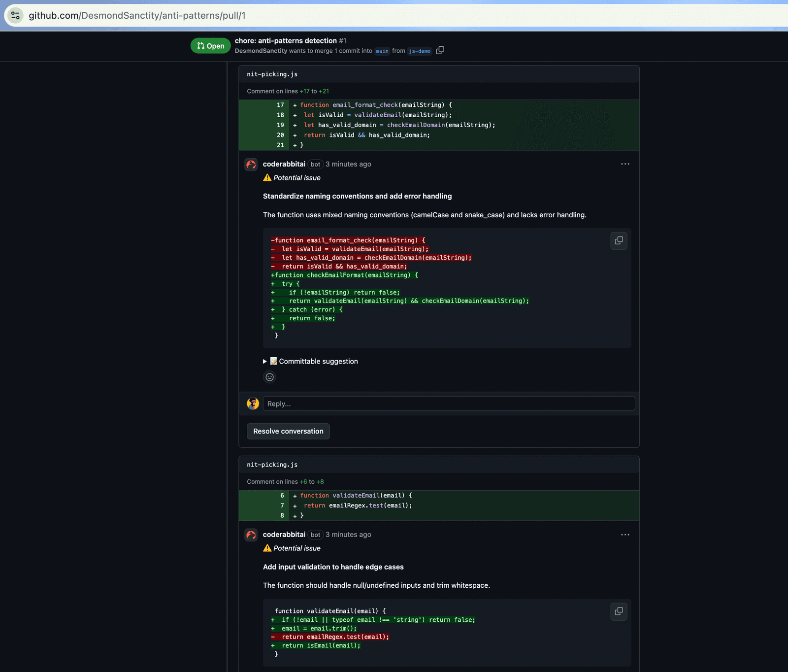This screenshot has height=672, width=788.
Task: Copy the validateEmail suggestion code
Action: pyautogui.click(x=619, y=611)
